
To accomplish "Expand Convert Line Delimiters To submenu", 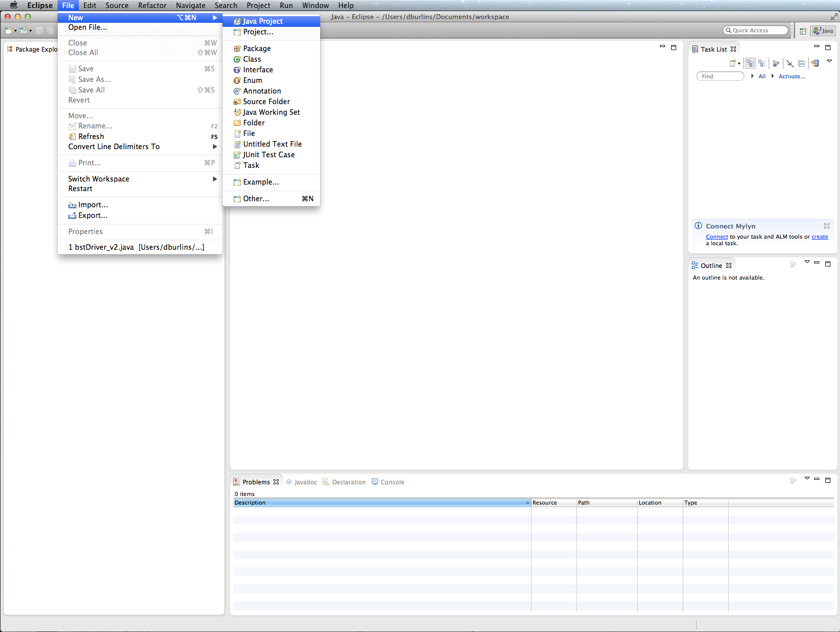I will 140,147.
